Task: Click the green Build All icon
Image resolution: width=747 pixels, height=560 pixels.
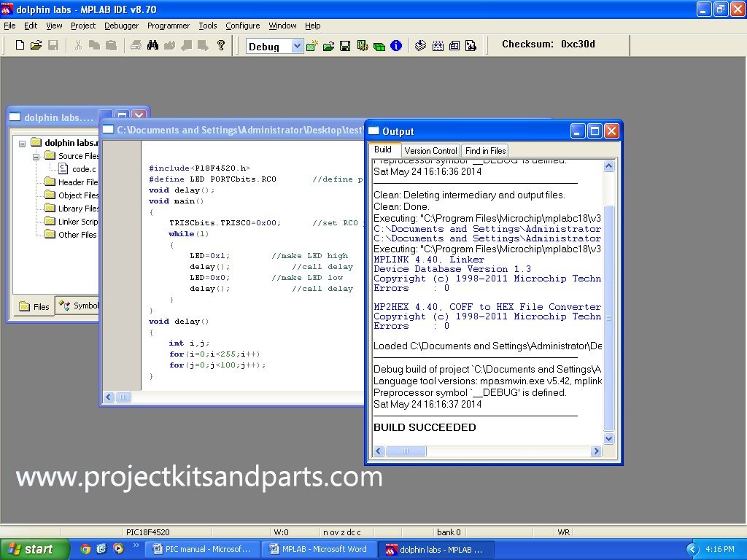Action: (379, 46)
